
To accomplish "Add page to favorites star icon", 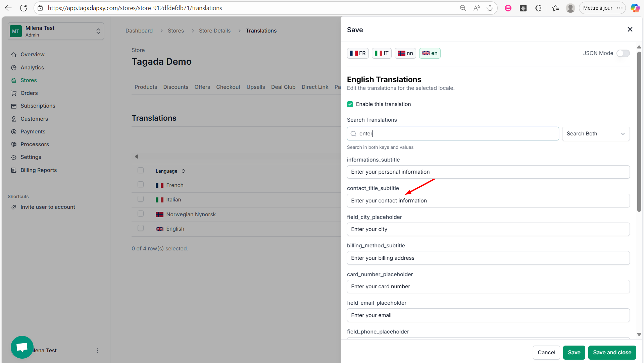I will click(490, 8).
